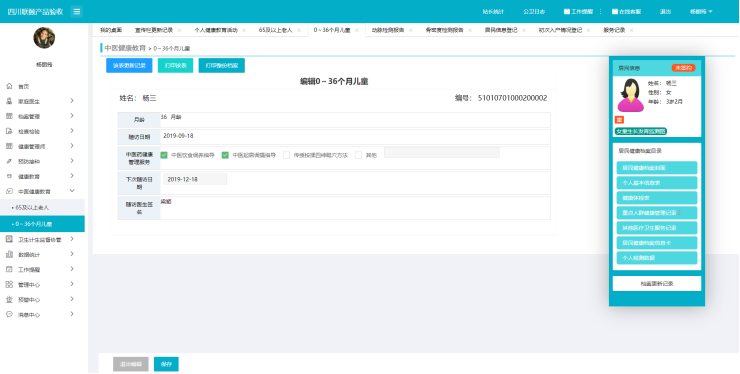740x374 pixels.
Task: Click the 打印整份档案 button
Action: 222,66
